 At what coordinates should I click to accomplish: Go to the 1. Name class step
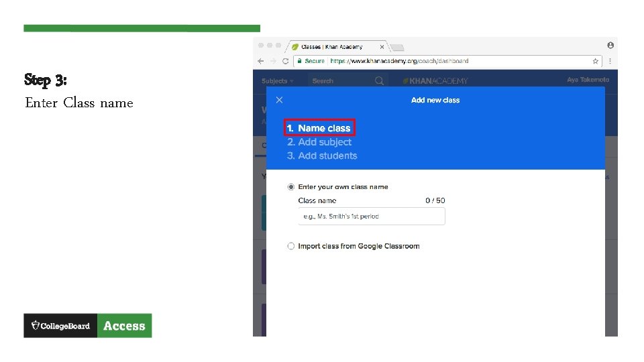(x=319, y=128)
